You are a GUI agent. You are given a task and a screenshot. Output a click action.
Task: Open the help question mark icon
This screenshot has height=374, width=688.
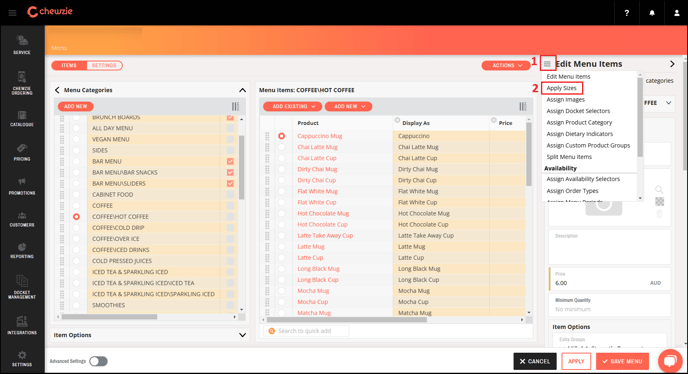click(627, 13)
